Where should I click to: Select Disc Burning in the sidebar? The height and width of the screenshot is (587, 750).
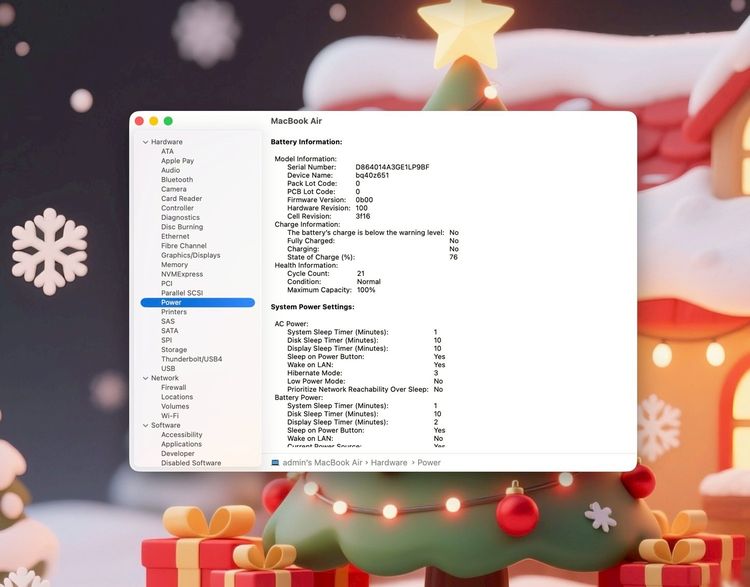(x=182, y=227)
